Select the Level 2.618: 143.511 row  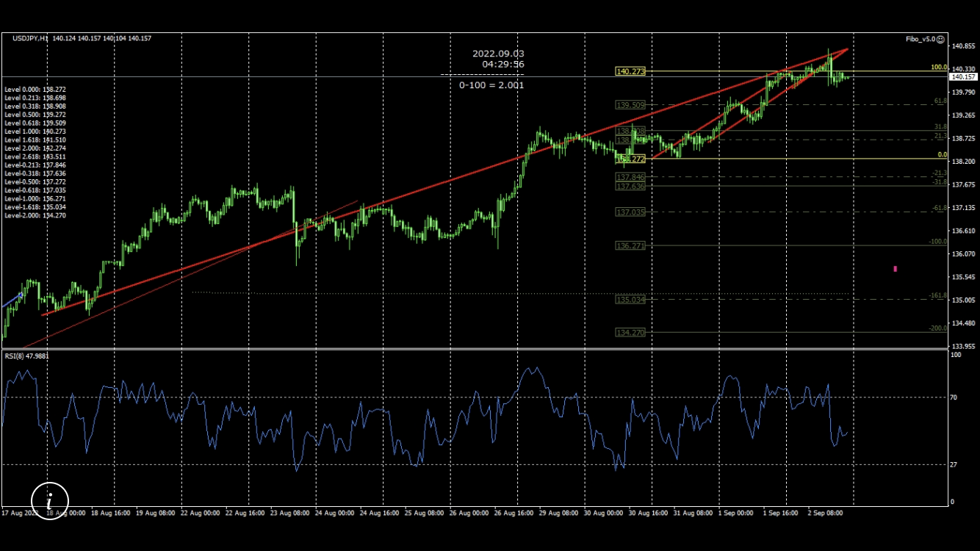click(x=35, y=156)
